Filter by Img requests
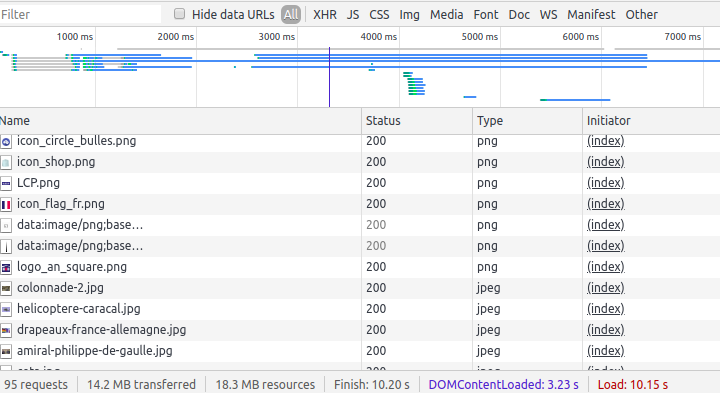The width and height of the screenshot is (720, 393). (409, 15)
